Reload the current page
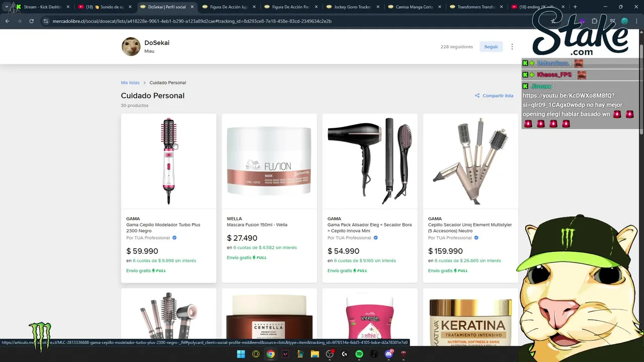The height and width of the screenshot is (362, 644). coord(31,21)
